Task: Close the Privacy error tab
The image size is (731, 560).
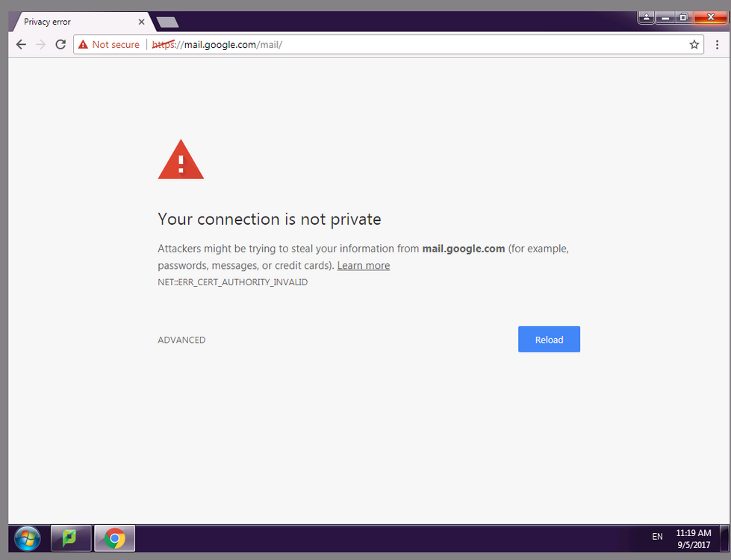Action: pos(141,22)
